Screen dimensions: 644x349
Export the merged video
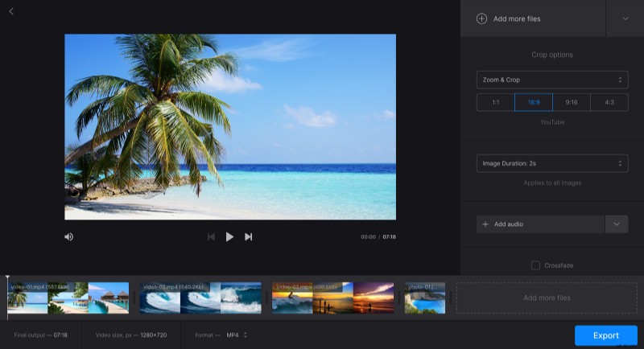[606, 335]
